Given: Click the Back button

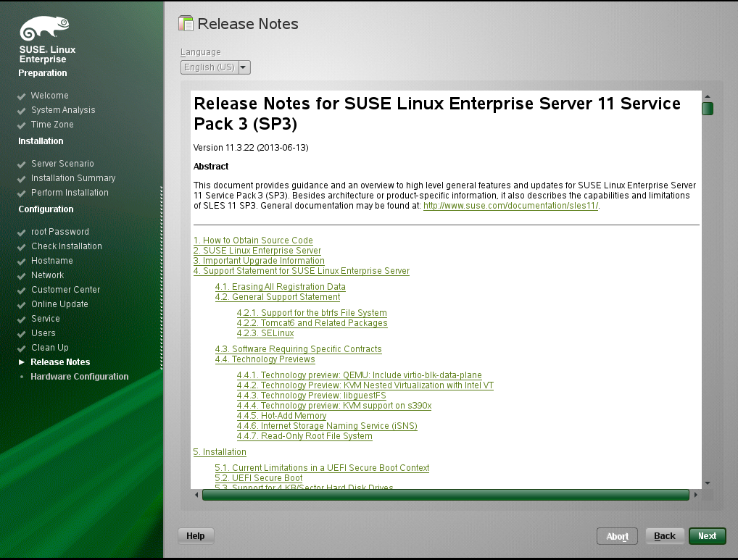Looking at the screenshot, I should (x=664, y=536).
